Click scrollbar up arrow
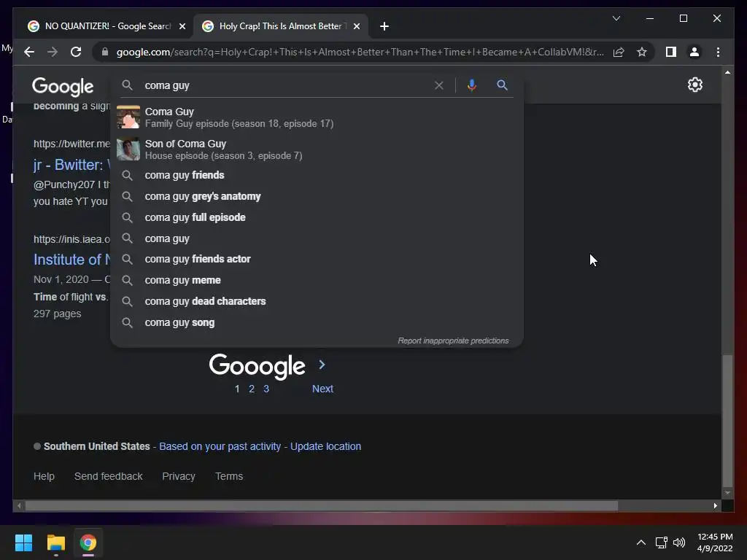The image size is (747, 560). tap(727, 72)
